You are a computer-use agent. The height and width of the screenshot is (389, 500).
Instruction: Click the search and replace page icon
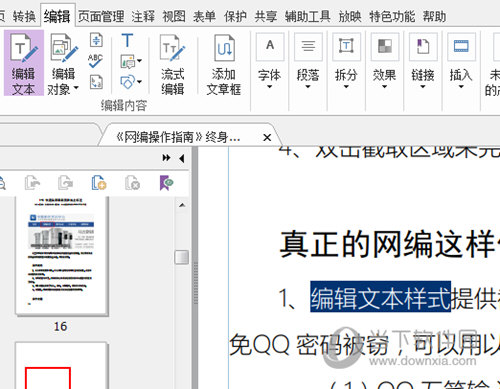(96, 82)
